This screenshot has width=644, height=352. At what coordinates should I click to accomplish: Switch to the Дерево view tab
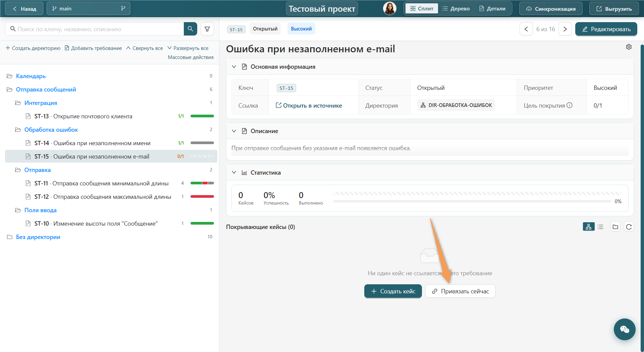(x=456, y=9)
